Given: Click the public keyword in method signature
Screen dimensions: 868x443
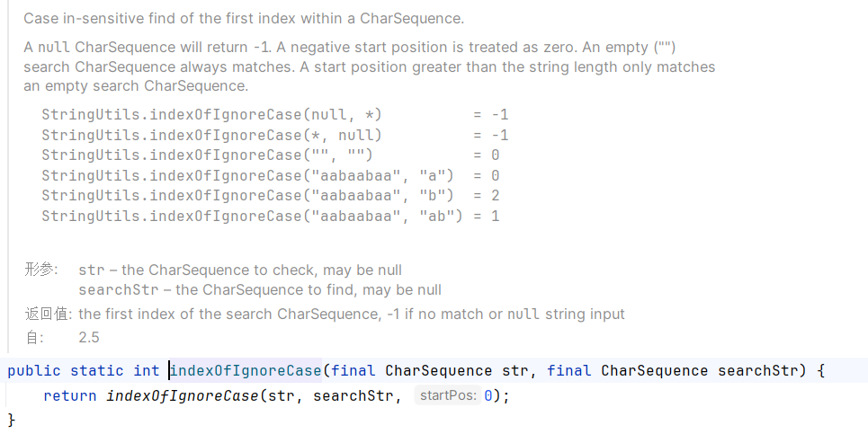Looking at the screenshot, I should point(34,370).
